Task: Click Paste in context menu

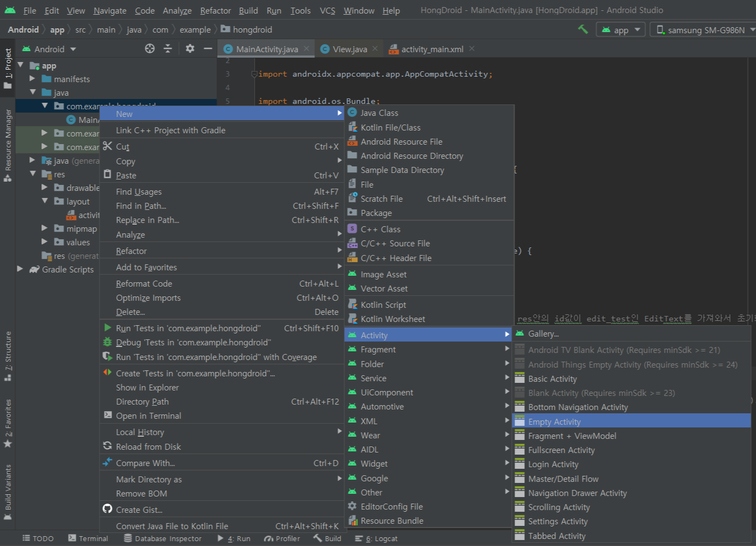Action: [222, 175]
